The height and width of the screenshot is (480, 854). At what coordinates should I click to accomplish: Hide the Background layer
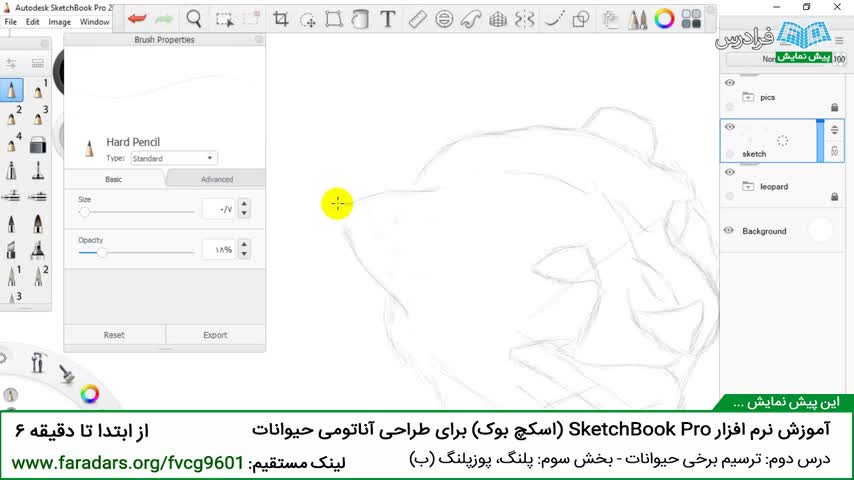click(x=729, y=230)
